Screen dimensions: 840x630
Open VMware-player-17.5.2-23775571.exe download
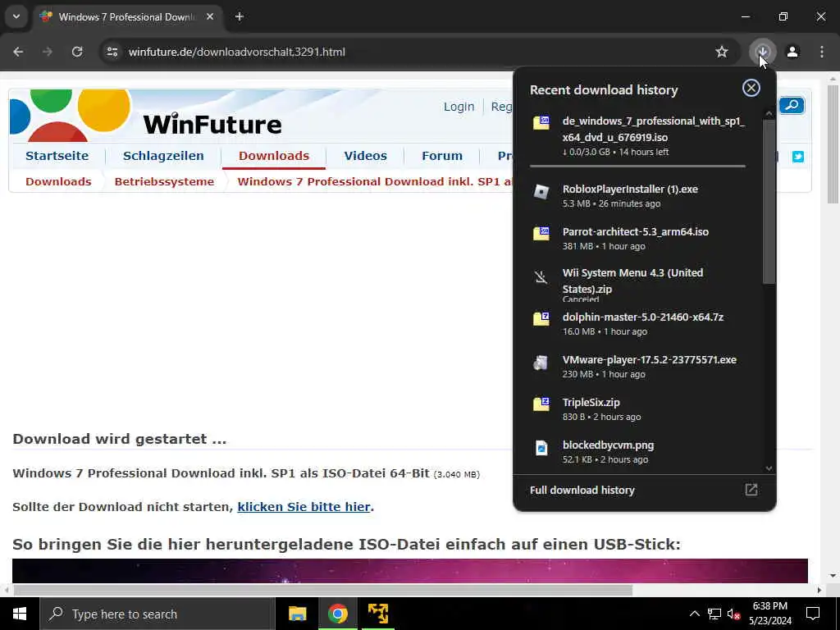click(637, 367)
